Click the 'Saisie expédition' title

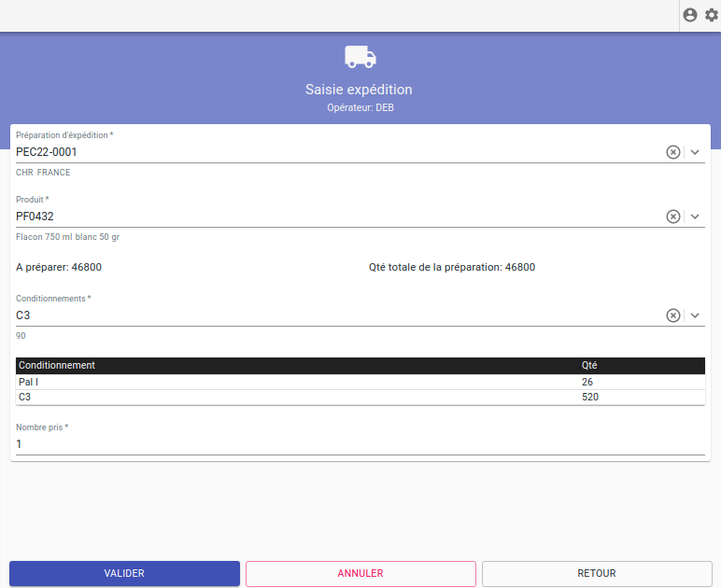[x=359, y=90]
